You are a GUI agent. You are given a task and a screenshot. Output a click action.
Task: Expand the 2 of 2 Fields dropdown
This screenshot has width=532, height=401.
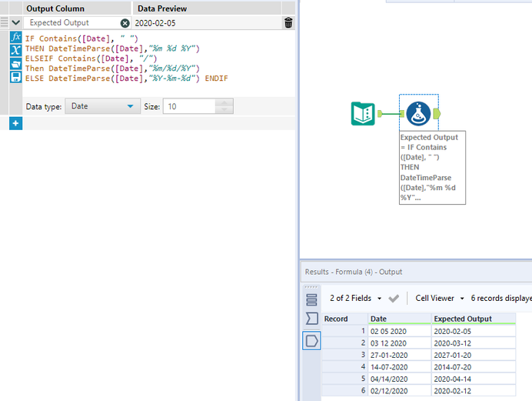[356, 298]
